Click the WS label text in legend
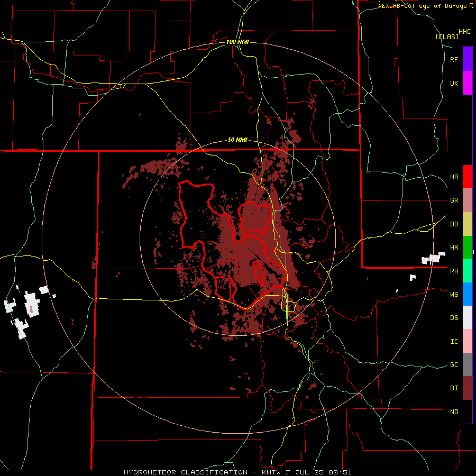476x476 pixels. click(x=454, y=295)
